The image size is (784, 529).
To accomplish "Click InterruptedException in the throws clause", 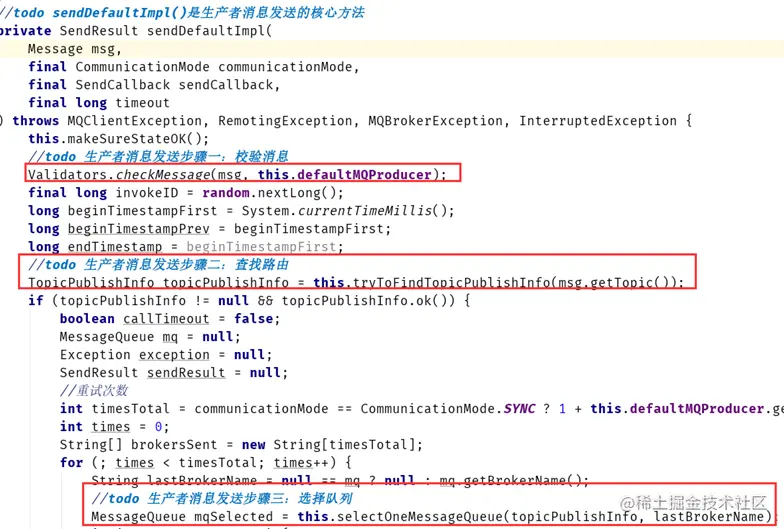I will click(x=598, y=121).
